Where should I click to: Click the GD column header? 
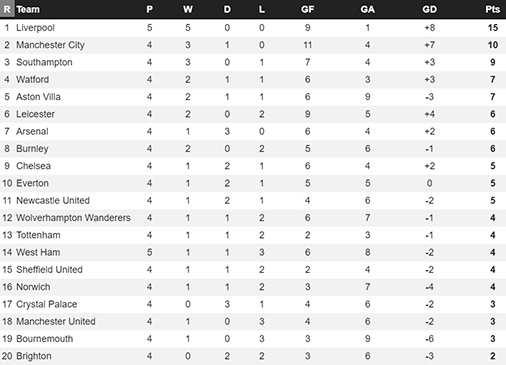(x=429, y=9)
